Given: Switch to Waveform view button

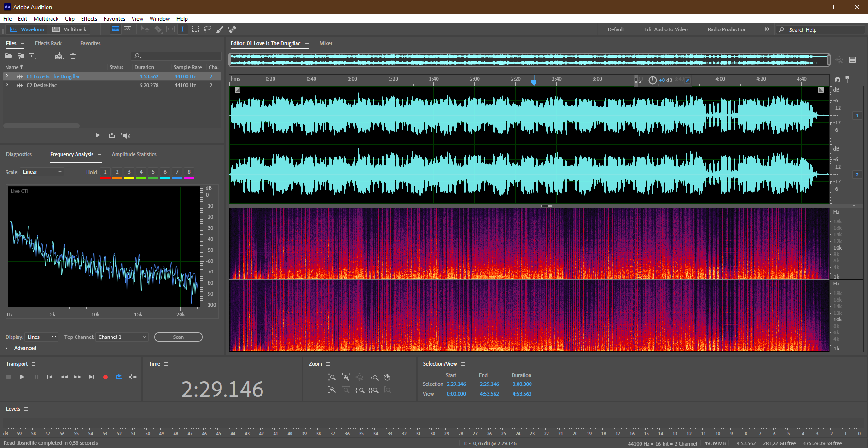Looking at the screenshot, I should tap(27, 29).
